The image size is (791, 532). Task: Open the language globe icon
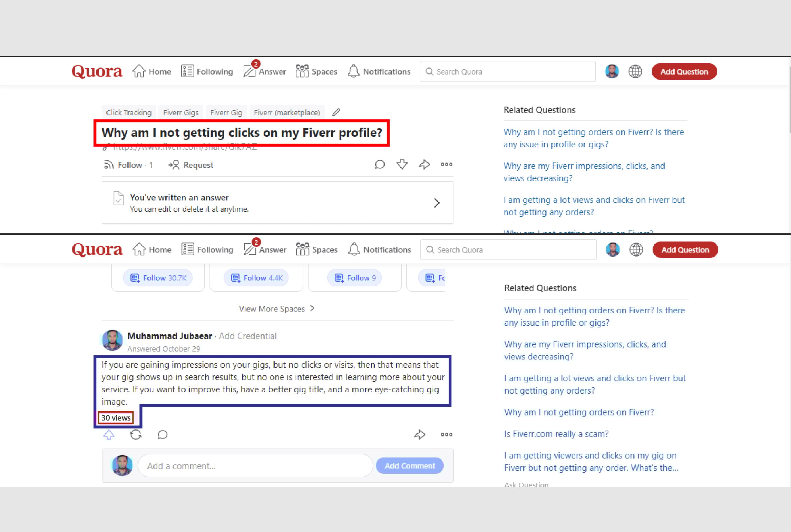[x=635, y=71]
